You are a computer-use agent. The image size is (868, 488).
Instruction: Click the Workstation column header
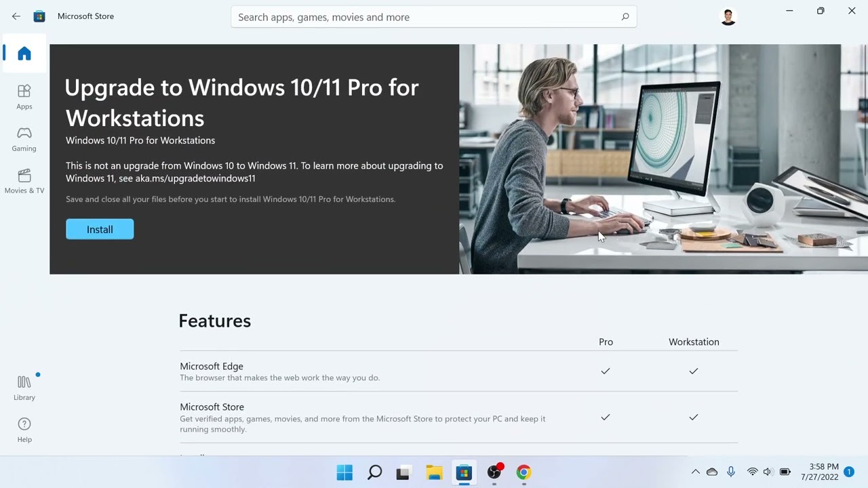point(694,342)
